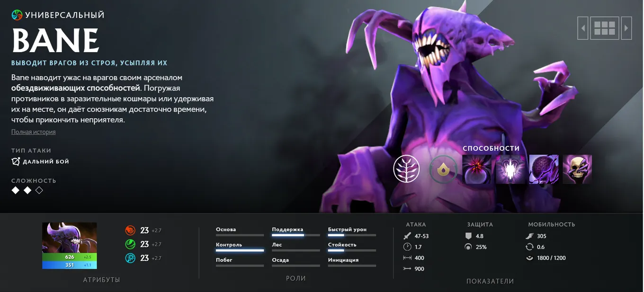Image resolution: width=644 pixels, height=292 pixels.
Task: Select the Enfeeble ability icon
Action: point(477,169)
